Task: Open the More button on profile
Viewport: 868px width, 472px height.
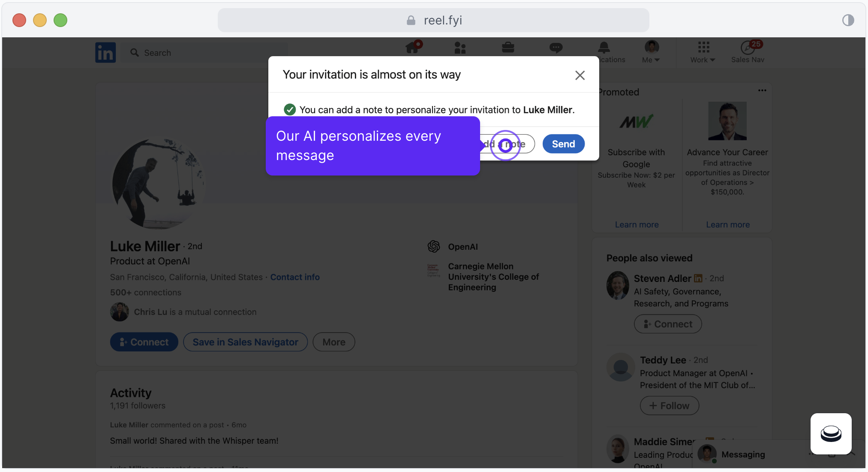Action: click(334, 342)
